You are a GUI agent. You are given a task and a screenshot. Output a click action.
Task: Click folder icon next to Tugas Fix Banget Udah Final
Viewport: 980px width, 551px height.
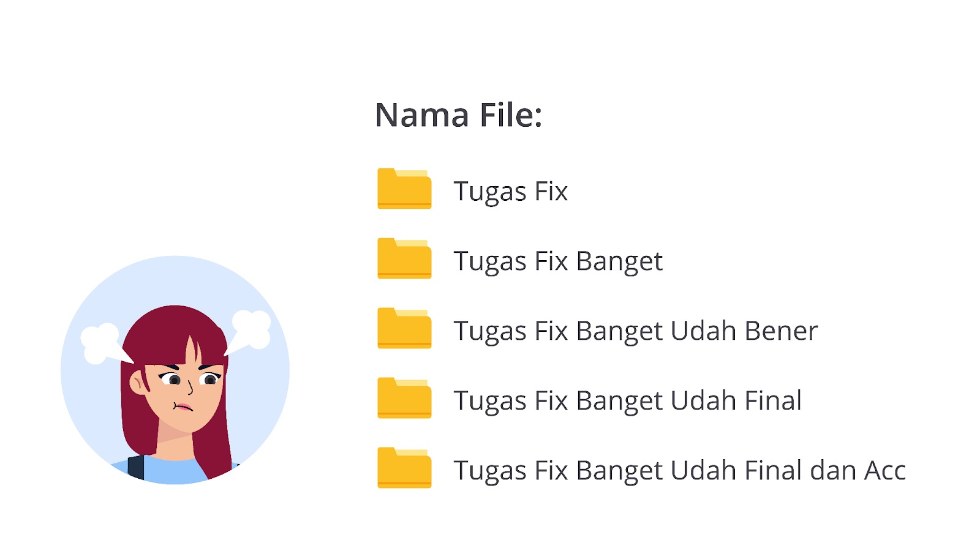click(x=404, y=398)
